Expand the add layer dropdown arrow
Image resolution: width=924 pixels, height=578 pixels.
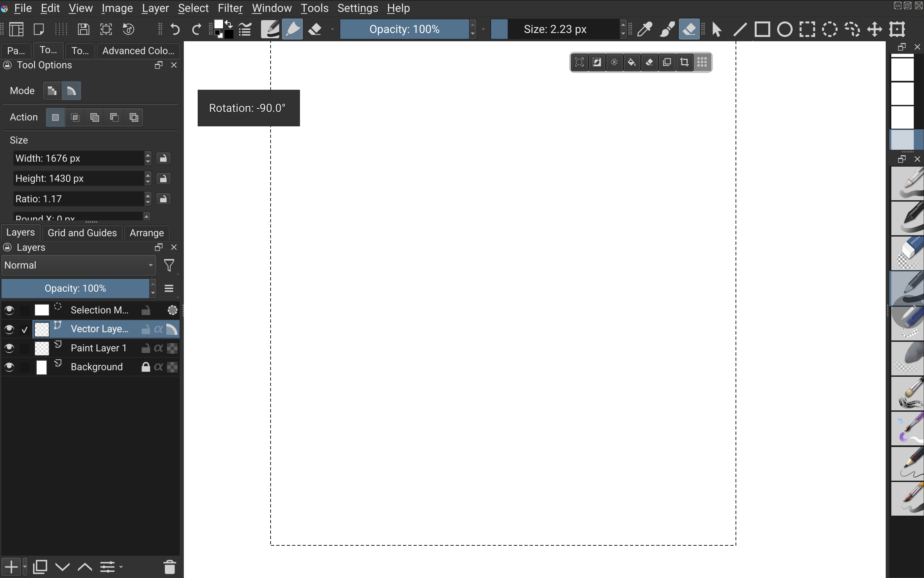click(25, 566)
